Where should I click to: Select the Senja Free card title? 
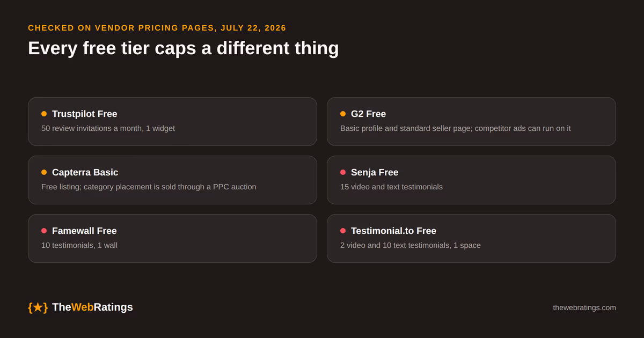tap(375, 172)
